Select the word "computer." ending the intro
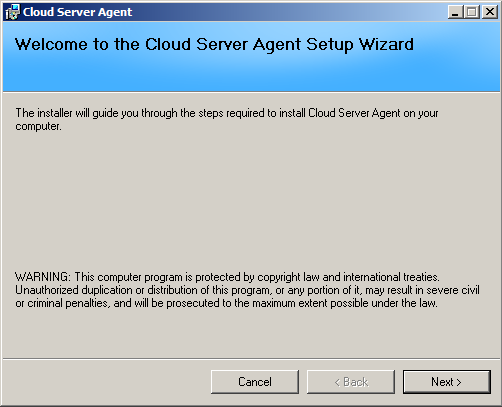This screenshot has width=502, height=407. 38,126
